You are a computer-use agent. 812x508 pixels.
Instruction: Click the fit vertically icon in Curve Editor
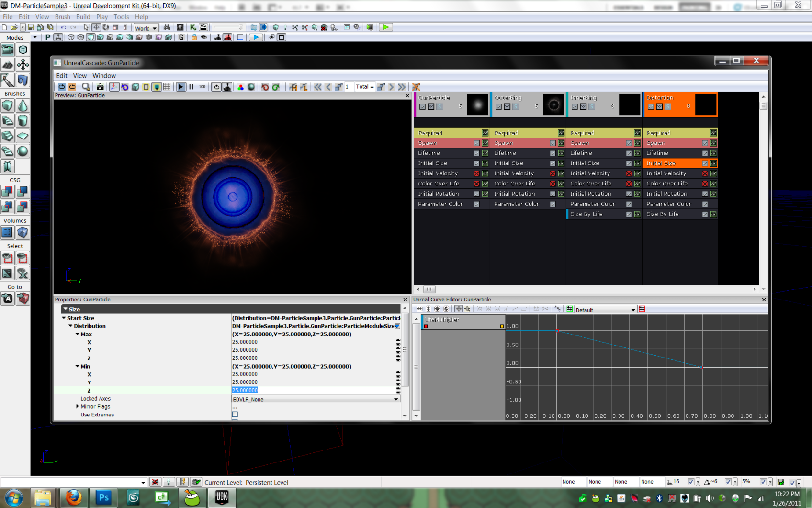429,309
